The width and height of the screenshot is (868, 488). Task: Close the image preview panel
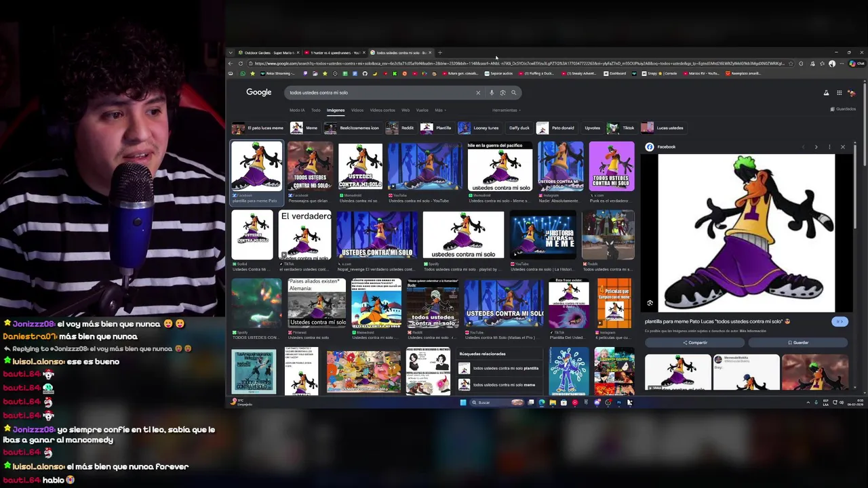[x=843, y=147]
